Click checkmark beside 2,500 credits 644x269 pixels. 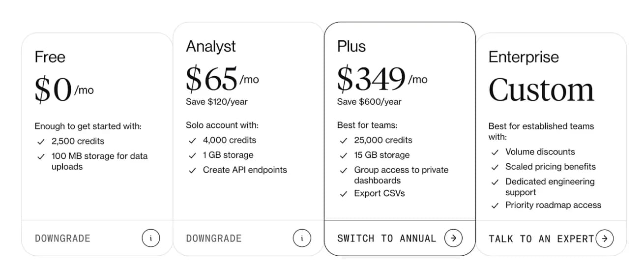(x=41, y=142)
